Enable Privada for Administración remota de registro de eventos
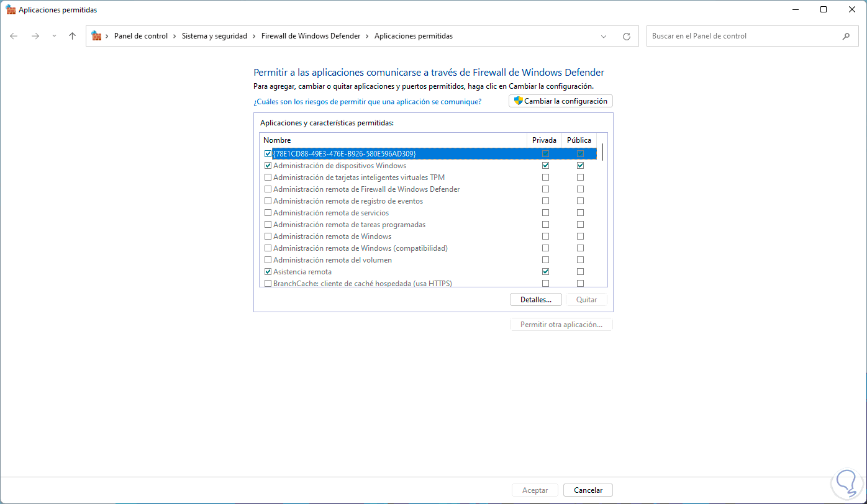The width and height of the screenshot is (867, 504). [x=545, y=201]
